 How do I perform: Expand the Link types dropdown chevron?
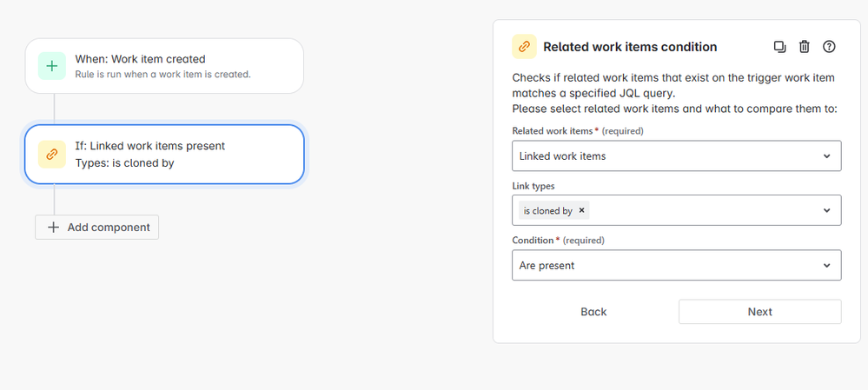click(826, 210)
